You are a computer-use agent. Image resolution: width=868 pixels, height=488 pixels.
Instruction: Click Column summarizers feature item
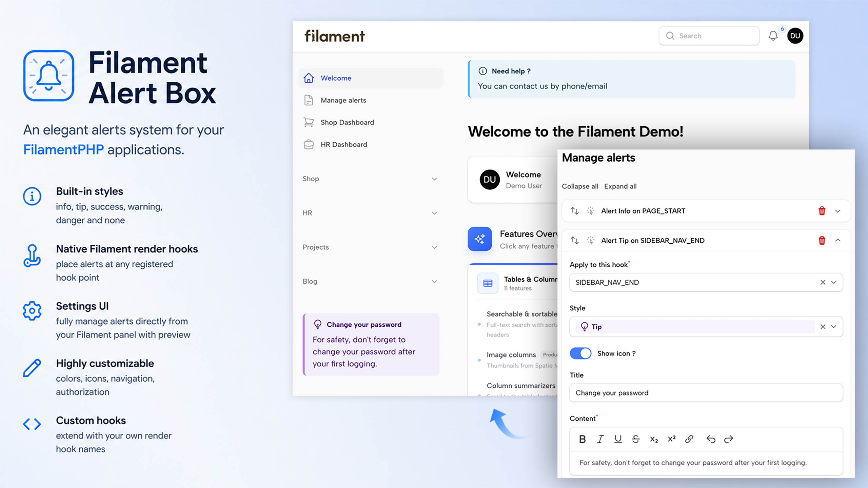coord(521,386)
